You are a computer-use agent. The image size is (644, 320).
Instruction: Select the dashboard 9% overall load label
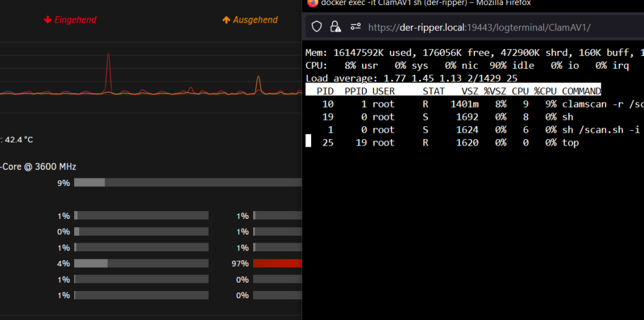coord(64,183)
